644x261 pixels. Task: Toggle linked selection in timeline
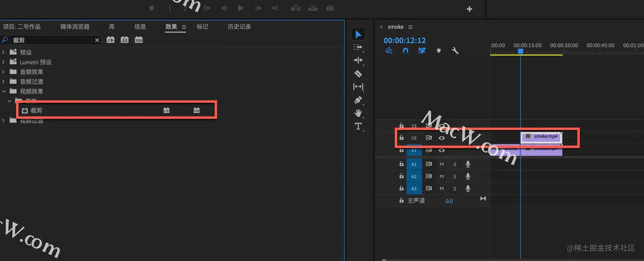tap(422, 51)
